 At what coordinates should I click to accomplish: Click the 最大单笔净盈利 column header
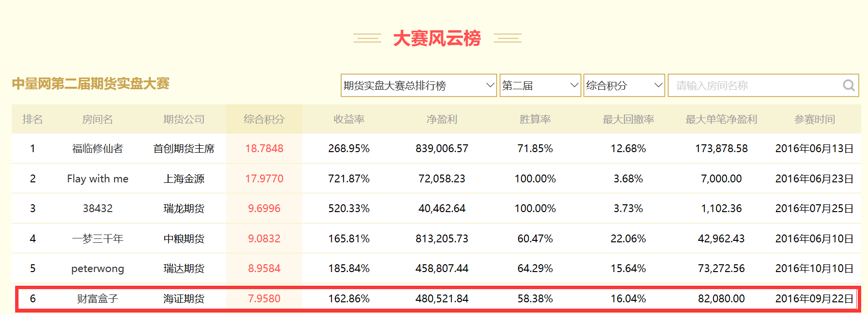721,119
